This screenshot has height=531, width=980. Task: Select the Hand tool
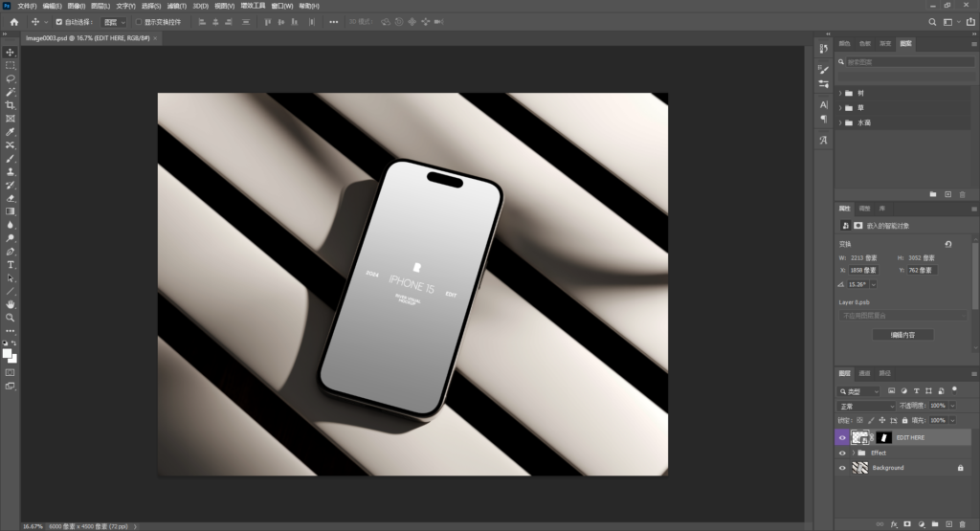(x=10, y=304)
